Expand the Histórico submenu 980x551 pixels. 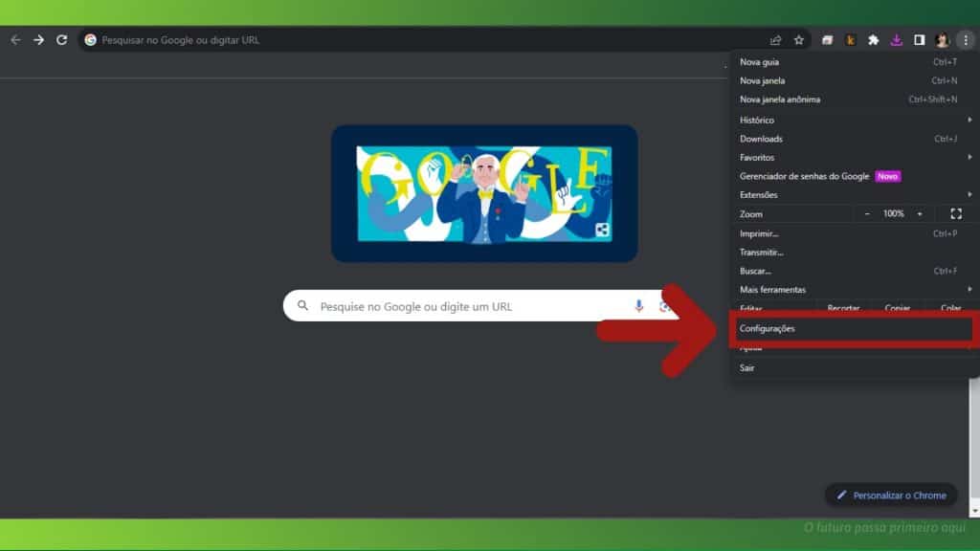854,120
